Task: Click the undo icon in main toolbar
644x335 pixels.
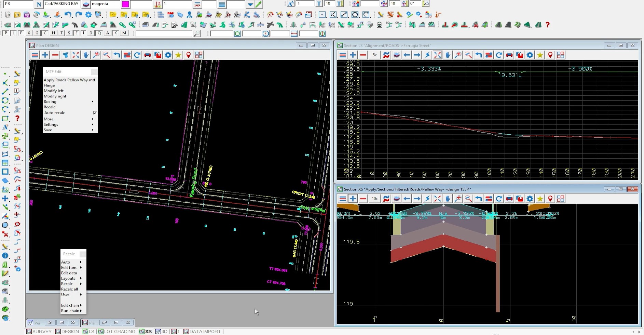Action: click(x=68, y=15)
